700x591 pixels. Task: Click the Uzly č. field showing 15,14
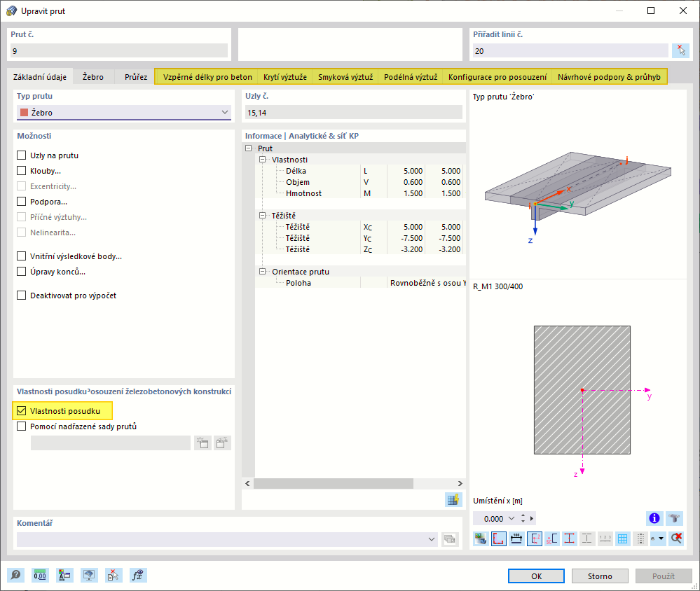[354, 113]
